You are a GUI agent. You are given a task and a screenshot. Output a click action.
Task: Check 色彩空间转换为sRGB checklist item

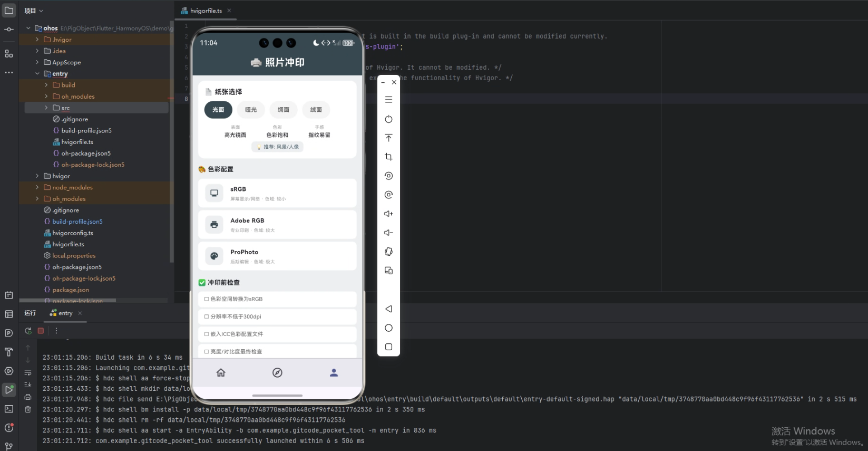[277, 299]
